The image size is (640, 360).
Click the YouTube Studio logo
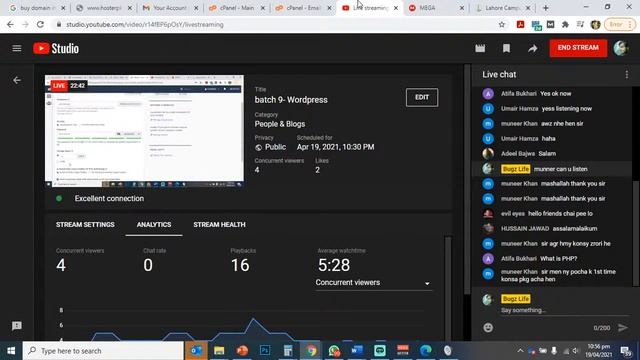pos(56,48)
